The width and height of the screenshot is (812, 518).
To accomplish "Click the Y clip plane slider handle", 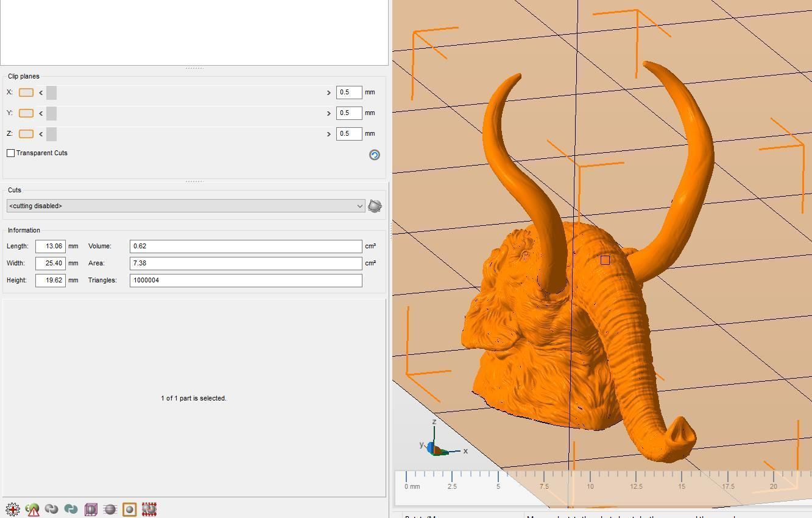I will (51, 113).
